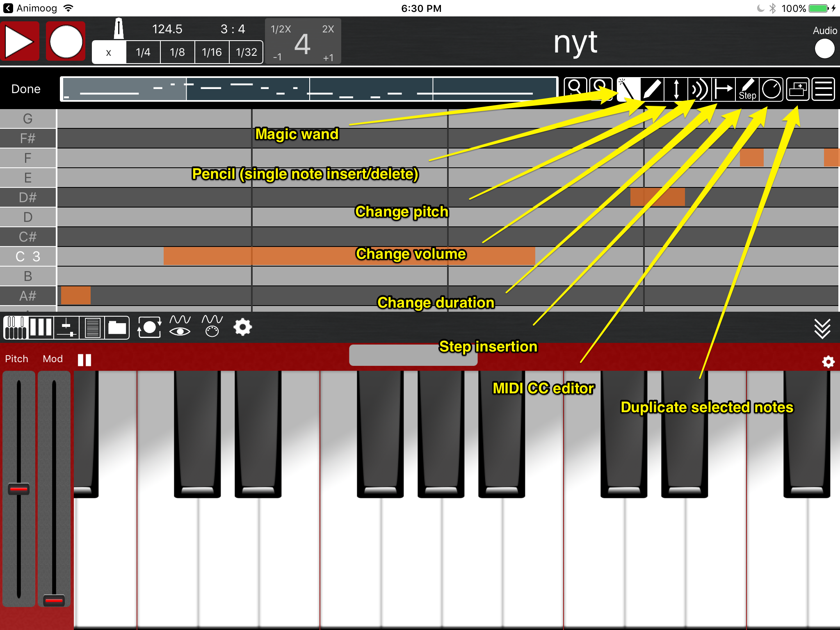
Task: Click the first magnifier zoom icon
Action: (575, 89)
